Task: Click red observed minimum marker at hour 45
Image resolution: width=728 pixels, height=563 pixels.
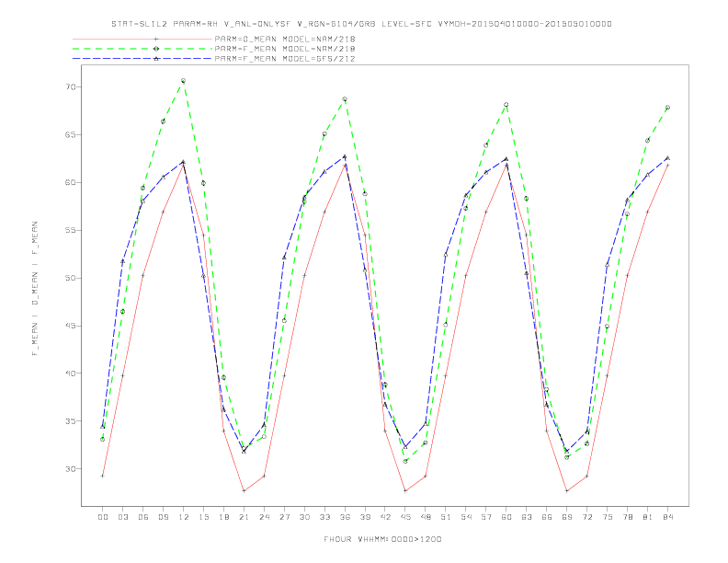Action: click(405, 491)
